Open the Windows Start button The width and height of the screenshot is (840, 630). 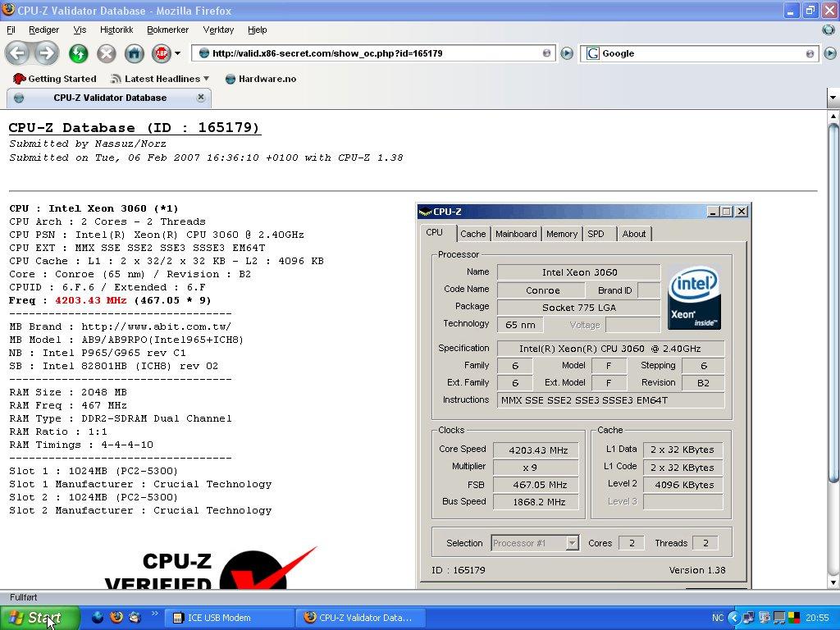39,618
